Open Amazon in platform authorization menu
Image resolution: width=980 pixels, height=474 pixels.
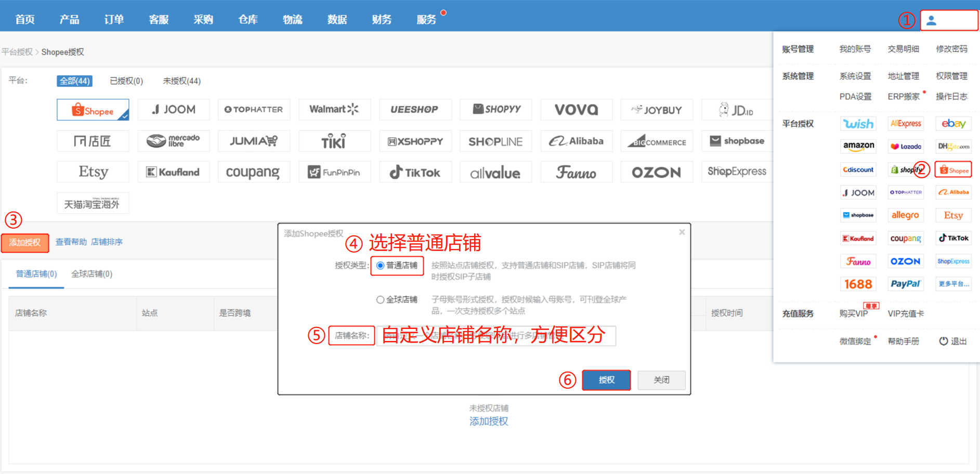tap(858, 146)
